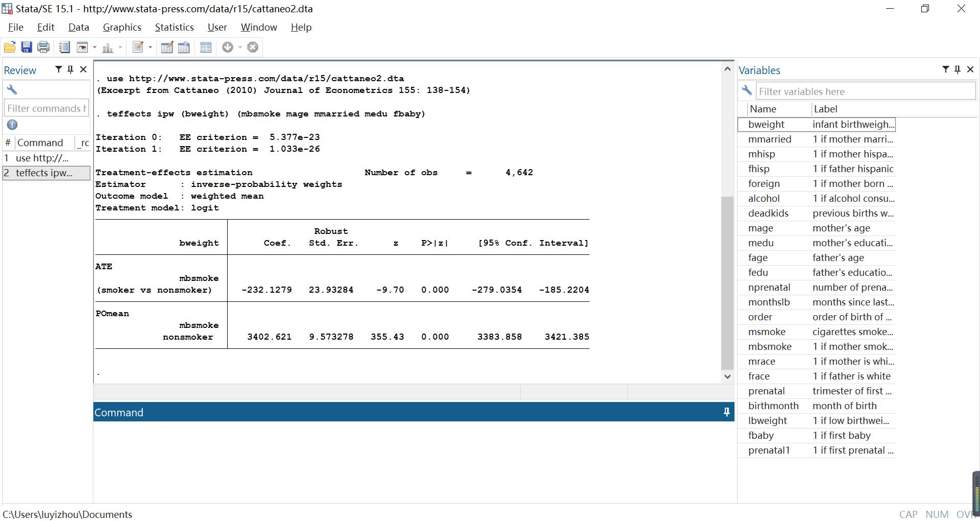Click the Results scrollbar down arrow
Viewport: 980px width, 521px height.
point(727,376)
